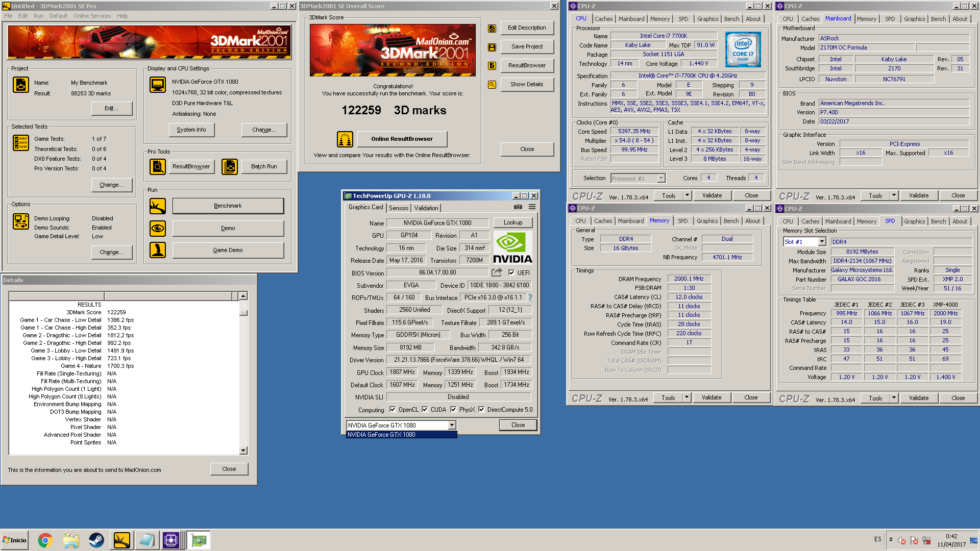The height and width of the screenshot is (551, 980).
Task: Click the ES language indicator
Action: [877, 539]
